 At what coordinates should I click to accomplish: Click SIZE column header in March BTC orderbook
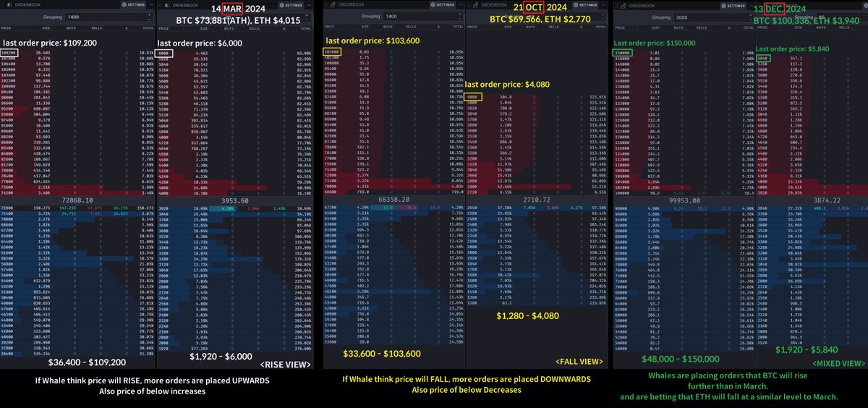(46, 27)
